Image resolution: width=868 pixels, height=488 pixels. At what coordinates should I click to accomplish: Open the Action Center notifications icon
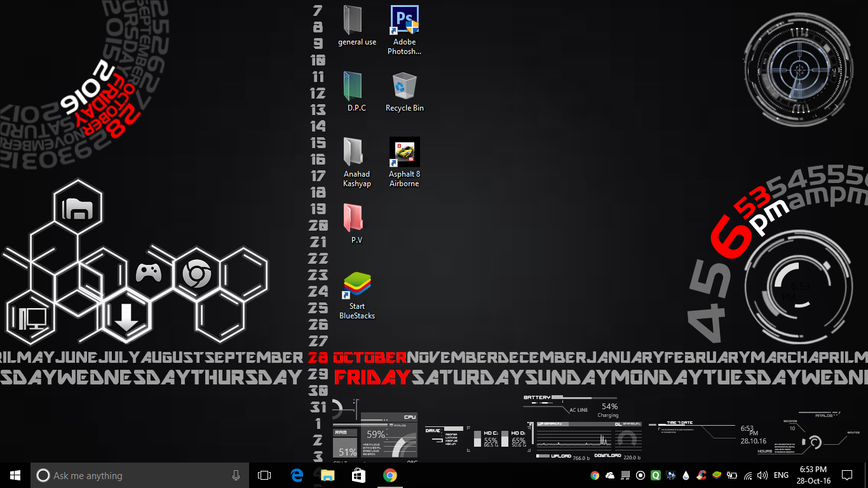(846, 475)
